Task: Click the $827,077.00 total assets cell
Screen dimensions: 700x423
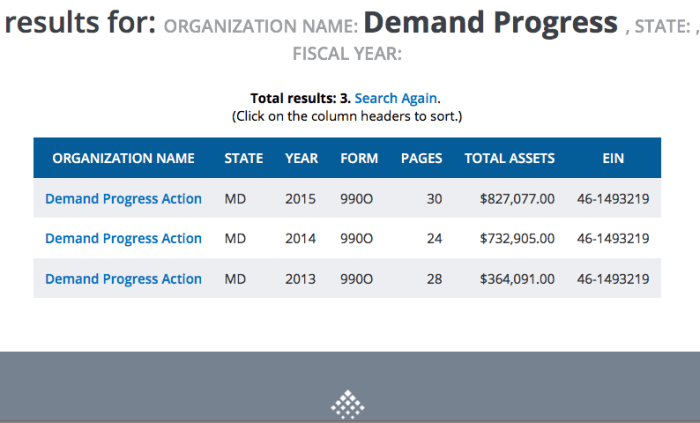Action: point(517,199)
